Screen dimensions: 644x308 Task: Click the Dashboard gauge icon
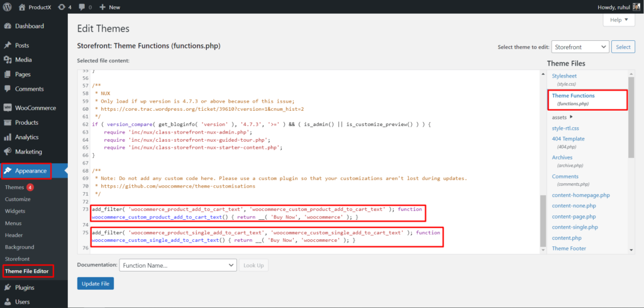[x=8, y=26]
